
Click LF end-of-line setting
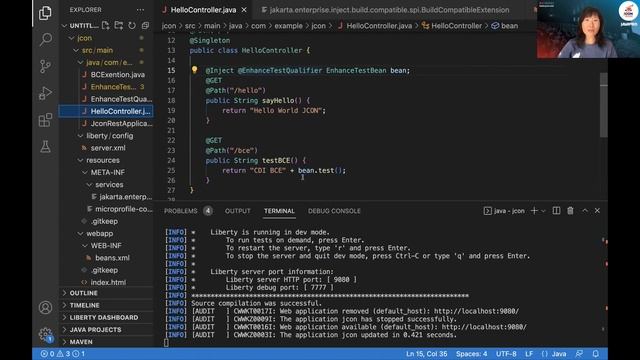529,354
